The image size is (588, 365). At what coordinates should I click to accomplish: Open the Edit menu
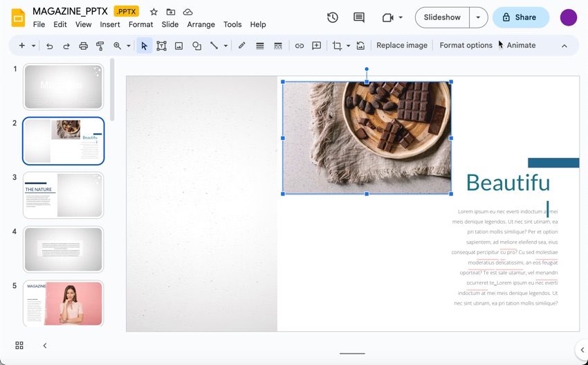[x=60, y=24]
